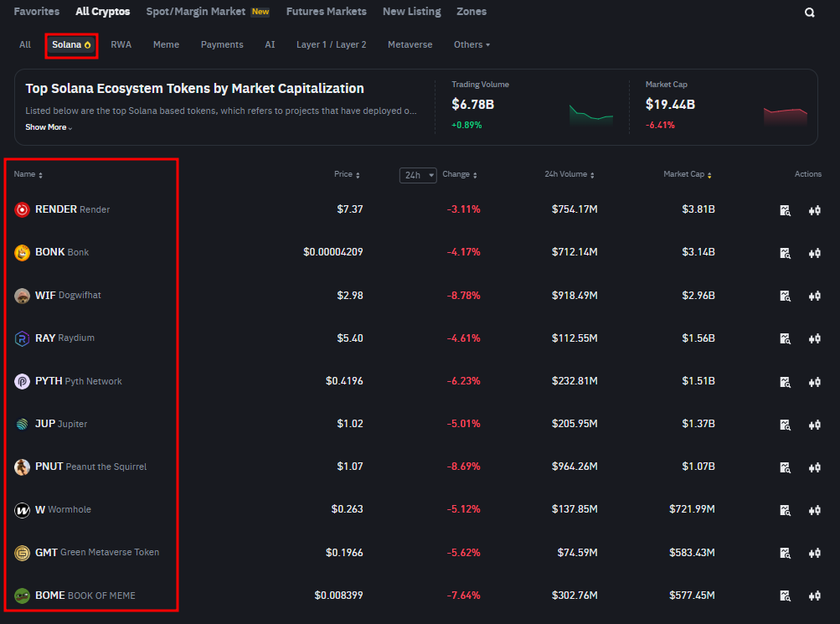Sort table by Name column
The height and width of the screenshot is (624, 840).
click(28, 174)
